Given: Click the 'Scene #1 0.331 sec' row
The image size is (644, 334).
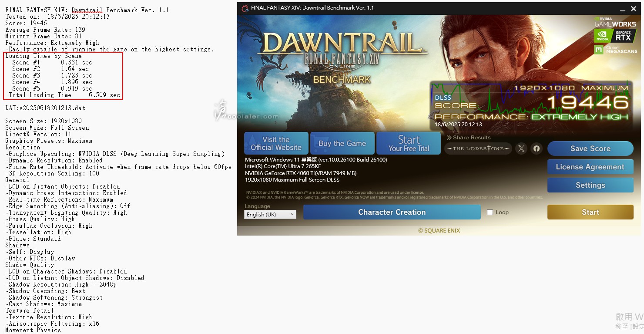Looking at the screenshot, I should pos(52,62).
